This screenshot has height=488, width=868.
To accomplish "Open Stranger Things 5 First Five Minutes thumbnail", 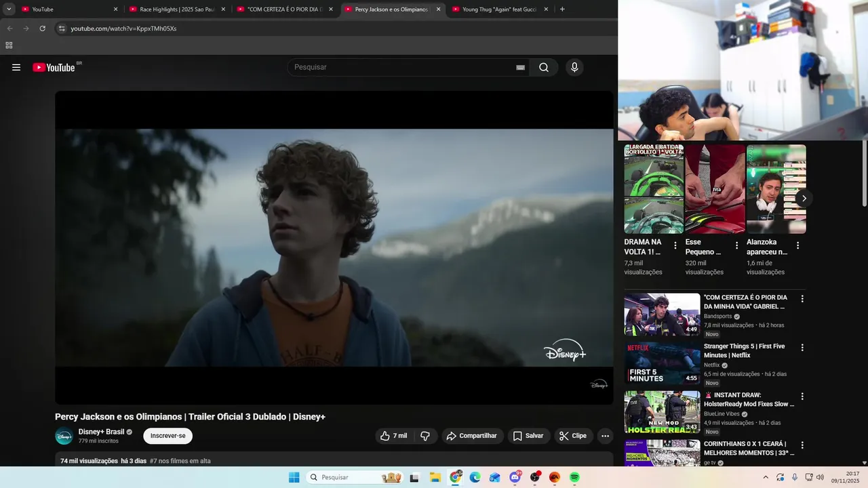I will [x=662, y=363].
